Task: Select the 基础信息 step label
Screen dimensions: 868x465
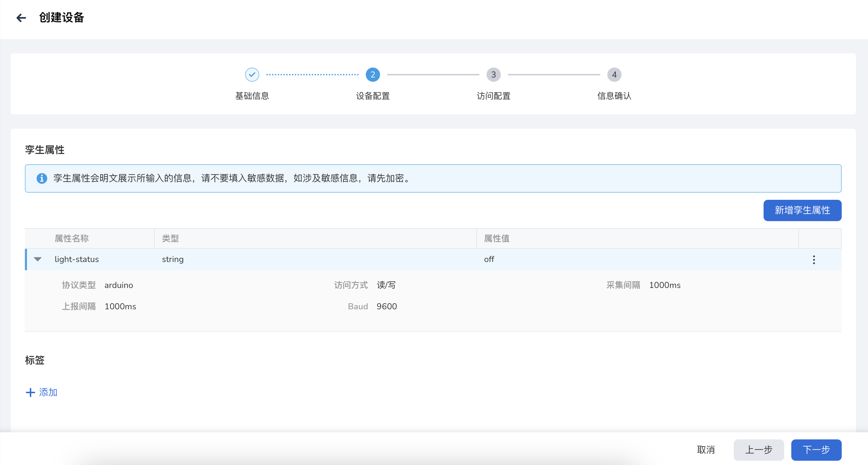Action: click(252, 96)
